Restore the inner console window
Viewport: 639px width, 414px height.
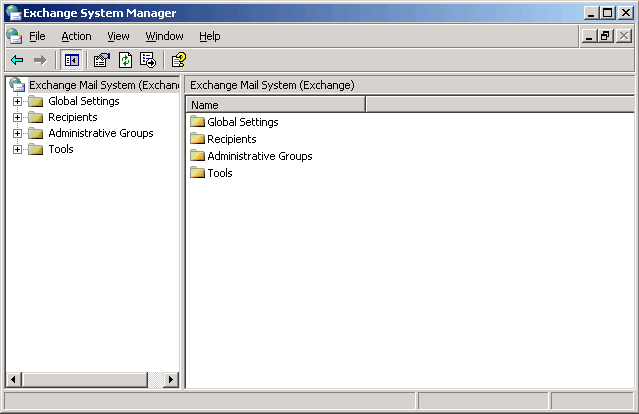[605, 36]
